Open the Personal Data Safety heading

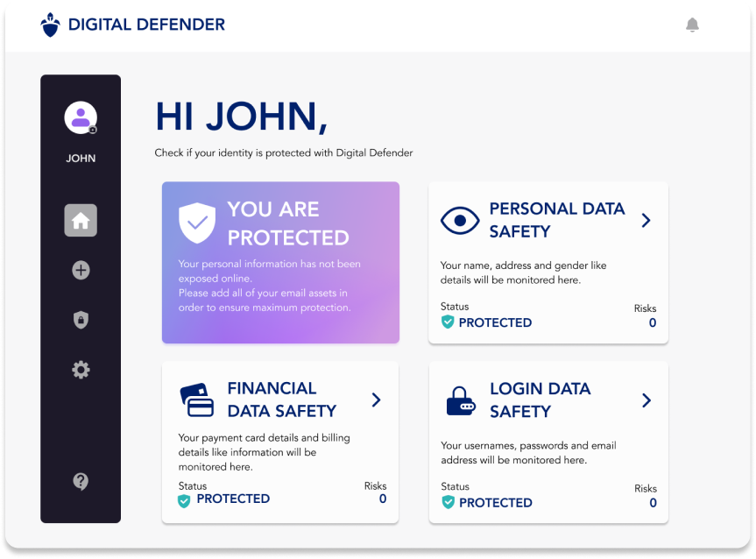[x=556, y=220]
